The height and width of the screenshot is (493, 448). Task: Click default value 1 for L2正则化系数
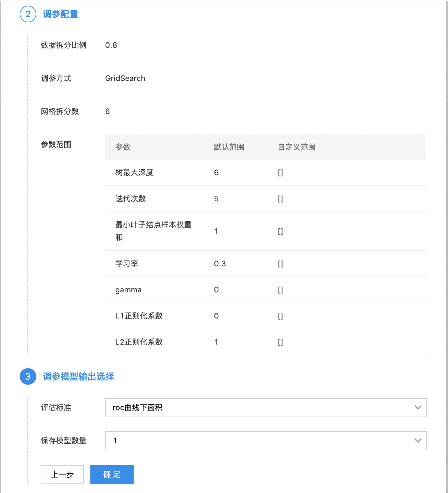[x=216, y=342]
